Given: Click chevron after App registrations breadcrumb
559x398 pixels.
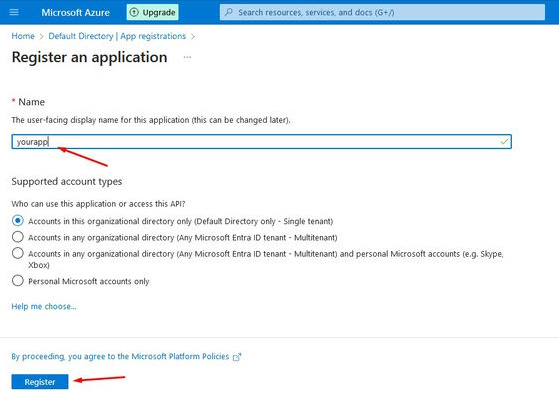Looking at the screenshot, I should pyautogui.click(x=193, y=36).
